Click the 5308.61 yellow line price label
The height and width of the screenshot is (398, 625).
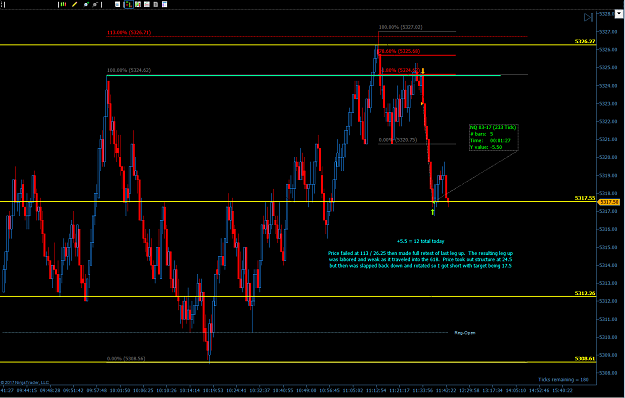585,359
